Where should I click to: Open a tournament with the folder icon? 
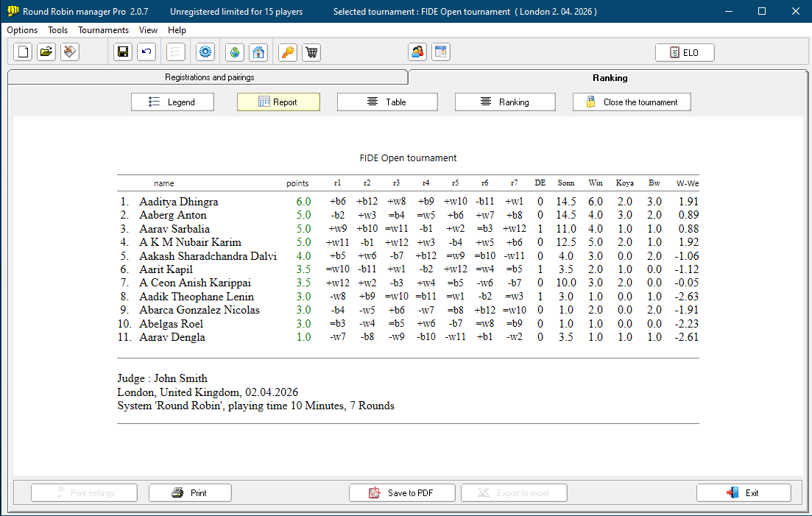(x=46, y=52)
